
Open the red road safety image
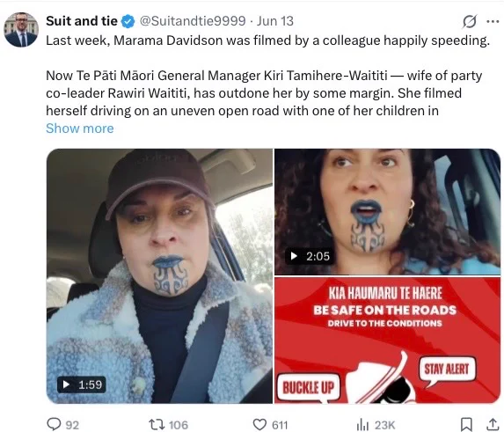tap(387, 340)
